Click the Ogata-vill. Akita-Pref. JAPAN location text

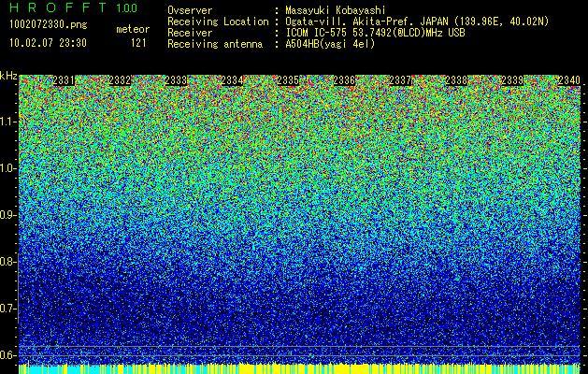[x=417, y=22]
